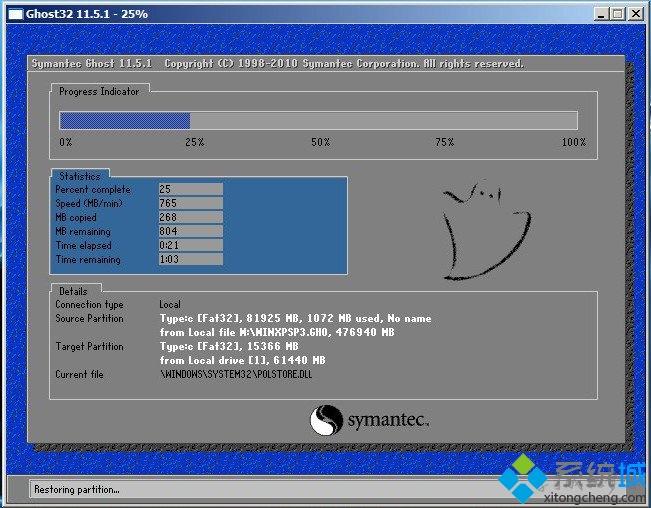Click the Symantec yin-yang logo
This screenshot has width=651, height=508.
[x=326, y=420]
